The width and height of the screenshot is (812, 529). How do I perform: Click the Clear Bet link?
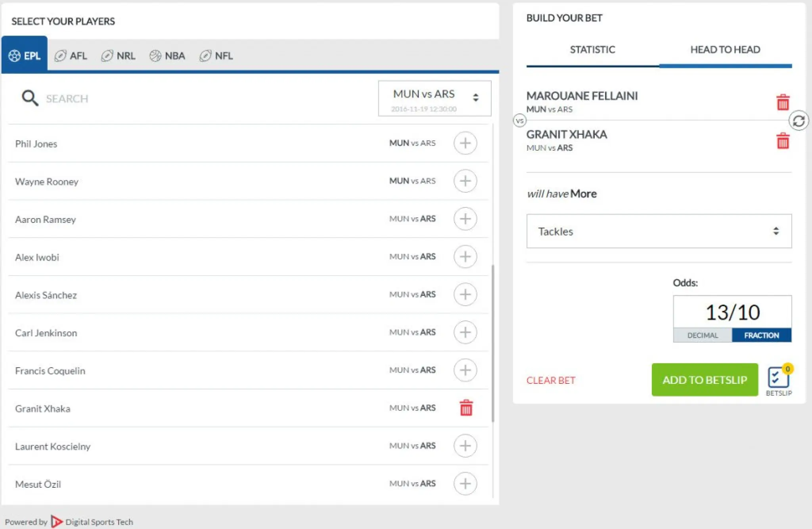coord(551,380)
